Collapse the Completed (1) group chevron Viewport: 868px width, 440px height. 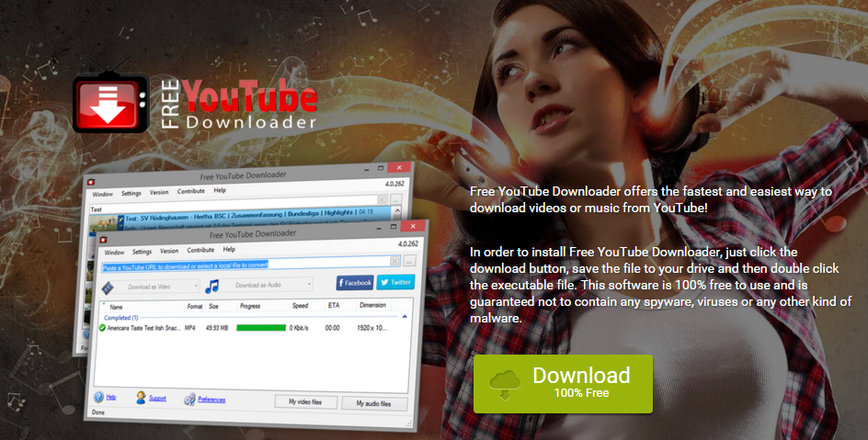tap(405, 317)
